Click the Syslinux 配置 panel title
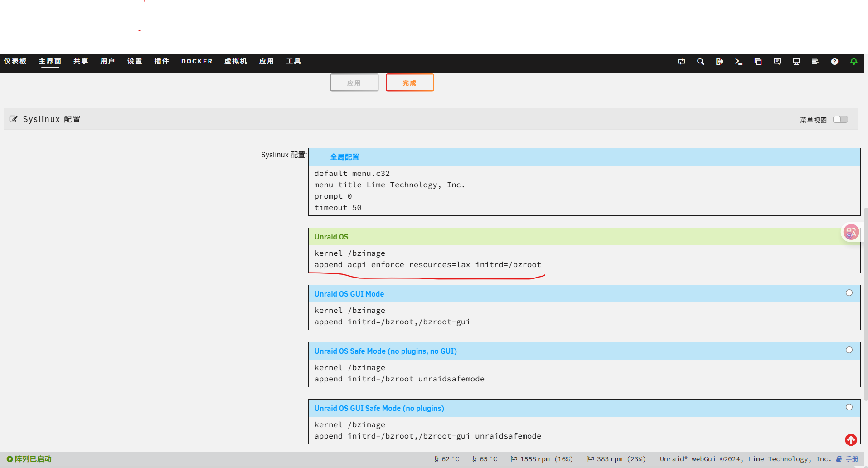 52,119
